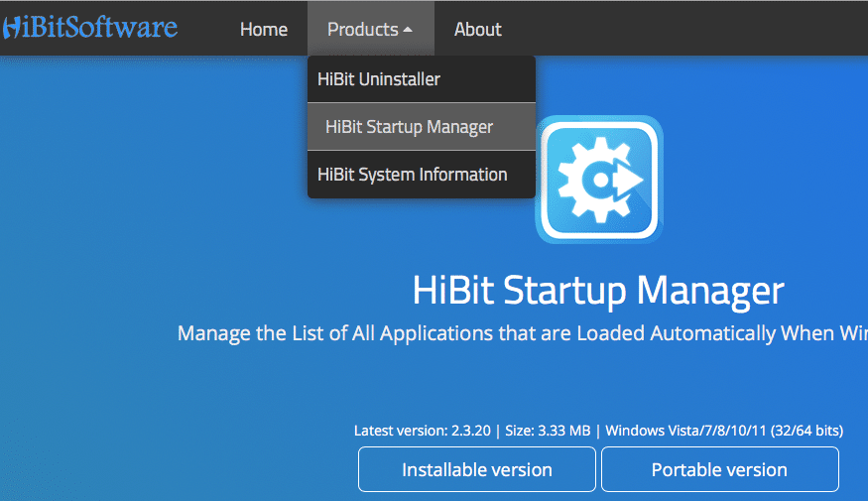This screenshot has width=868, height=501.
Task: Collapse the Products dropdown menu
Action: point(370,30)
